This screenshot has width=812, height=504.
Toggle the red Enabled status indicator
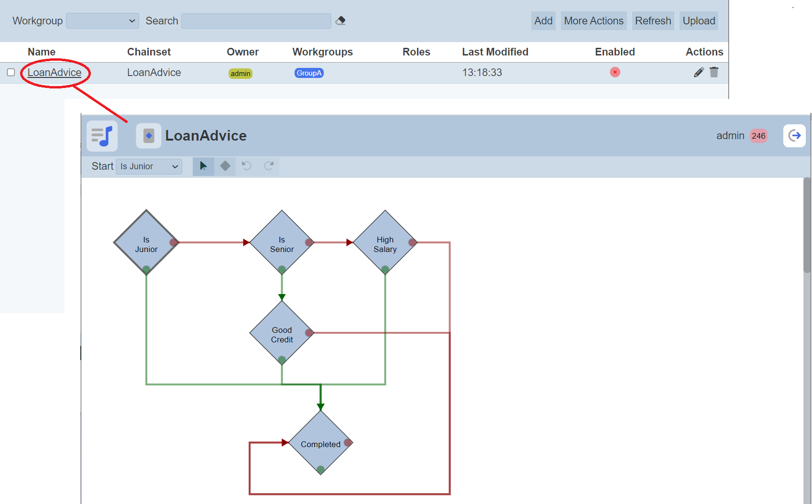click(x=615, y=72)
